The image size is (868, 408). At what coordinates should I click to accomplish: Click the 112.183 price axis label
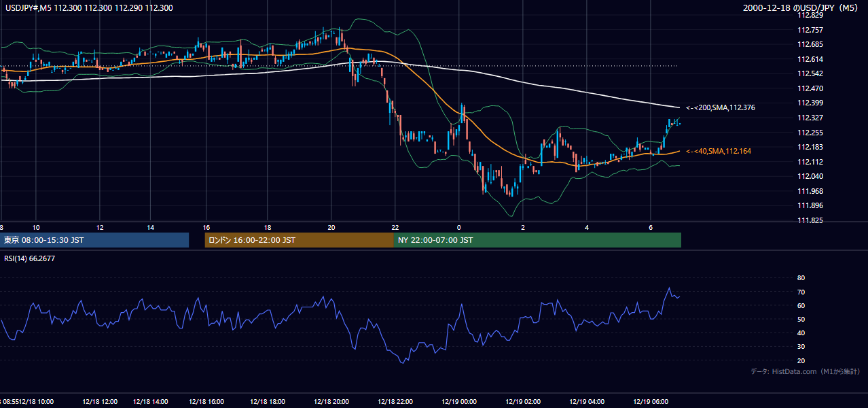810,147
